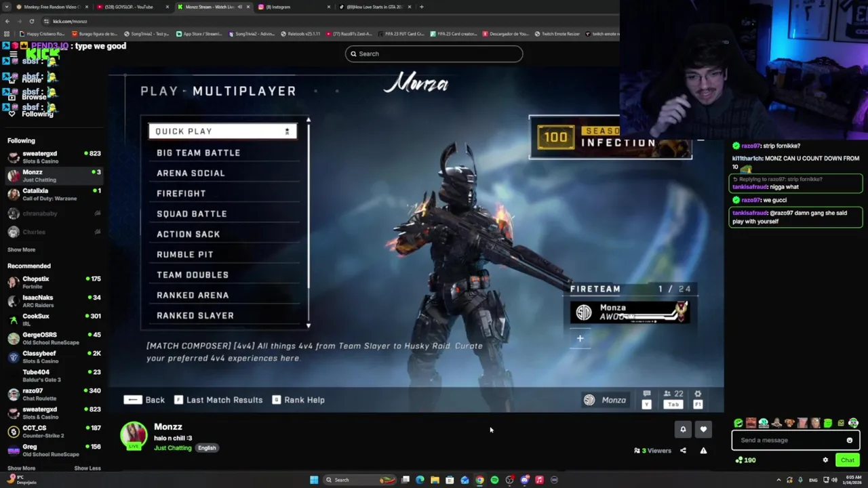Image resolution: width=868 pixels, height=488 pixels.
Task: Expand Show More at bottom of Recommended
Action: (21, 468)
